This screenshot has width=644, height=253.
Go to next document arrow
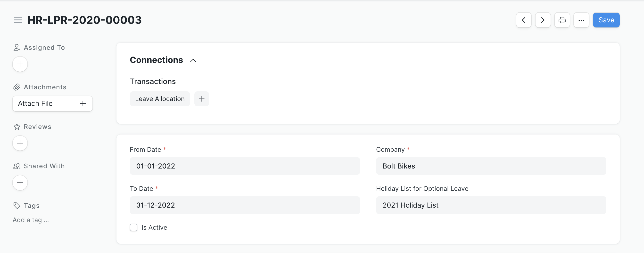point(543,20)
